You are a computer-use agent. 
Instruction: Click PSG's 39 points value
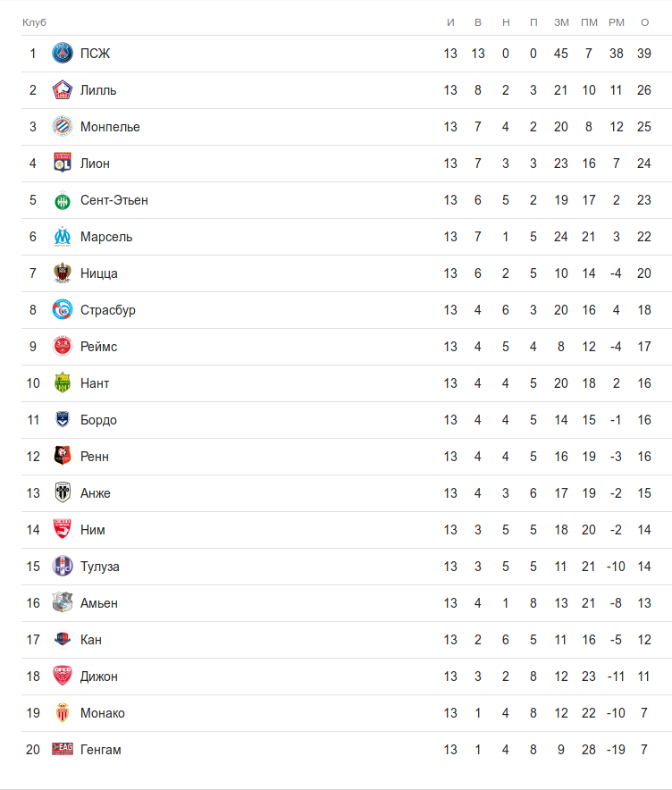coord(644,54)
